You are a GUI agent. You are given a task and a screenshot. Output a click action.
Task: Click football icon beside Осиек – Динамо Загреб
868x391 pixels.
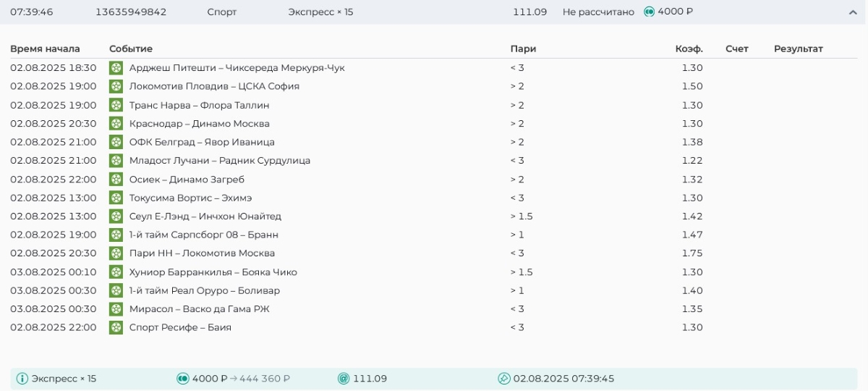(116, 180)
